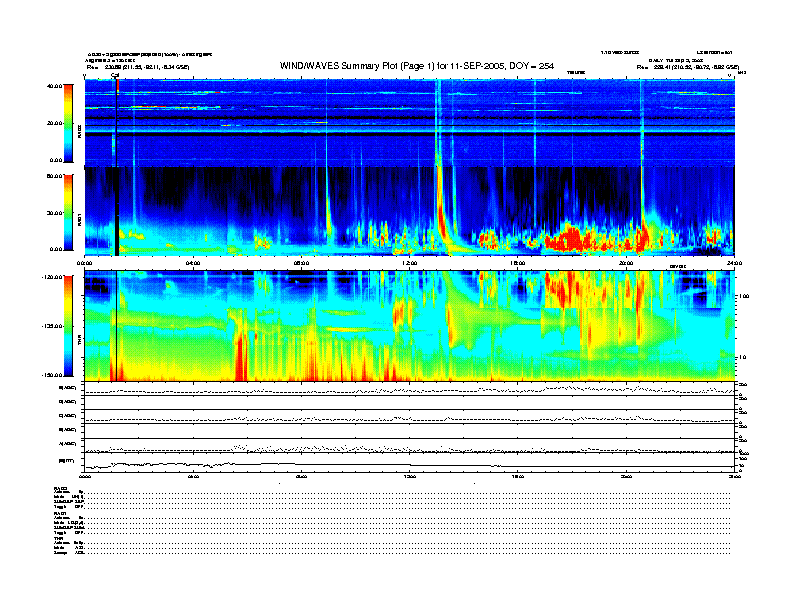Viewport: 792px width, 612px height.
Task: Click the bottom magnetic field line trace panel
Action: click(409, 463)
